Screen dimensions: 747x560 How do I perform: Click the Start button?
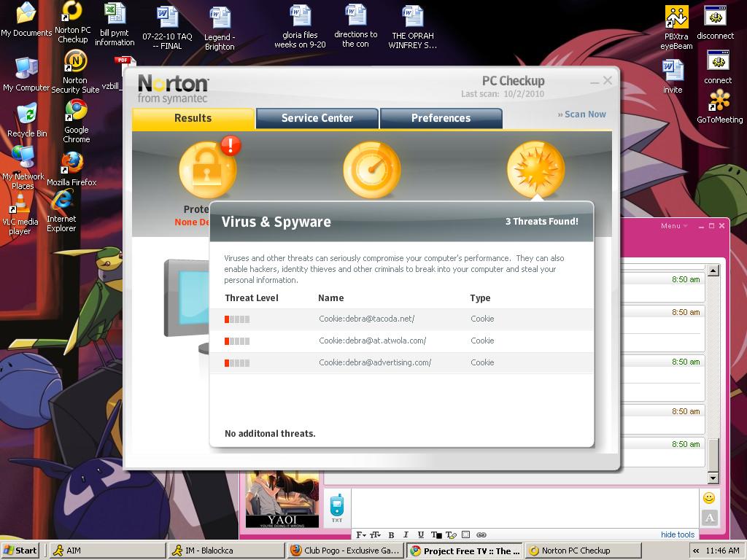click(x=20, y=551)
